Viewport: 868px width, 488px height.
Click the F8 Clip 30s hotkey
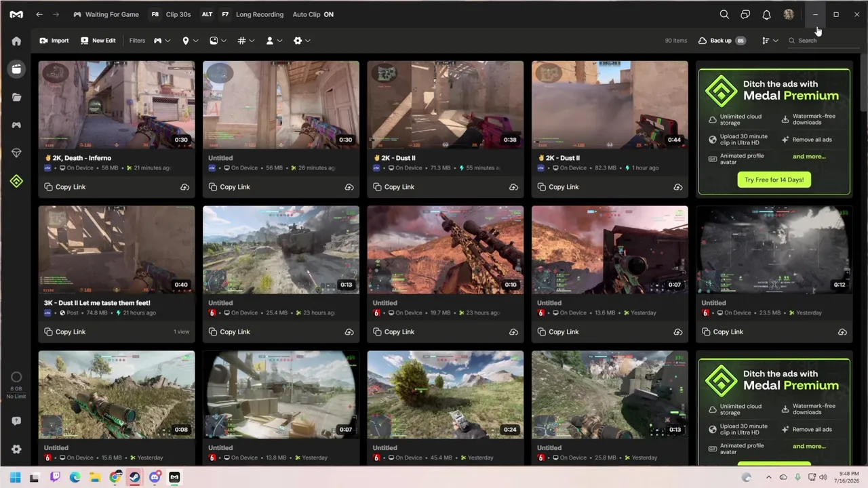coord(170,14)
